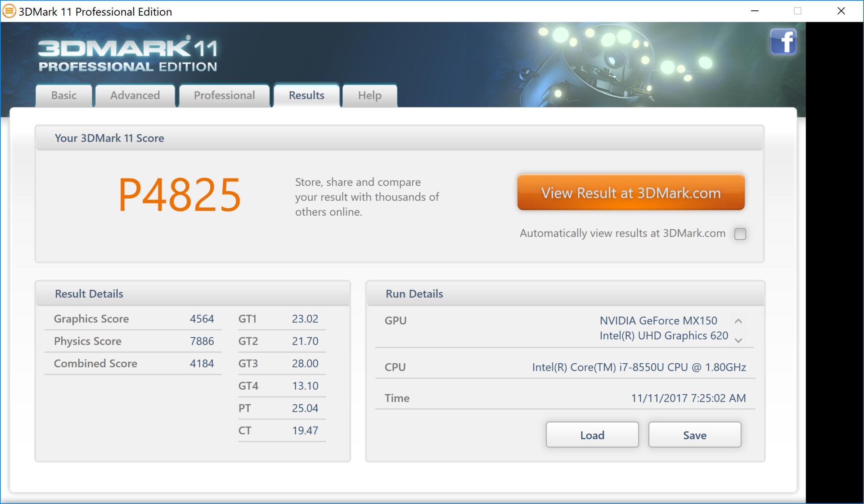Click the disabled maximize window button
The height and width of the screenshot is (504, 864).
(x=797, y=11)
